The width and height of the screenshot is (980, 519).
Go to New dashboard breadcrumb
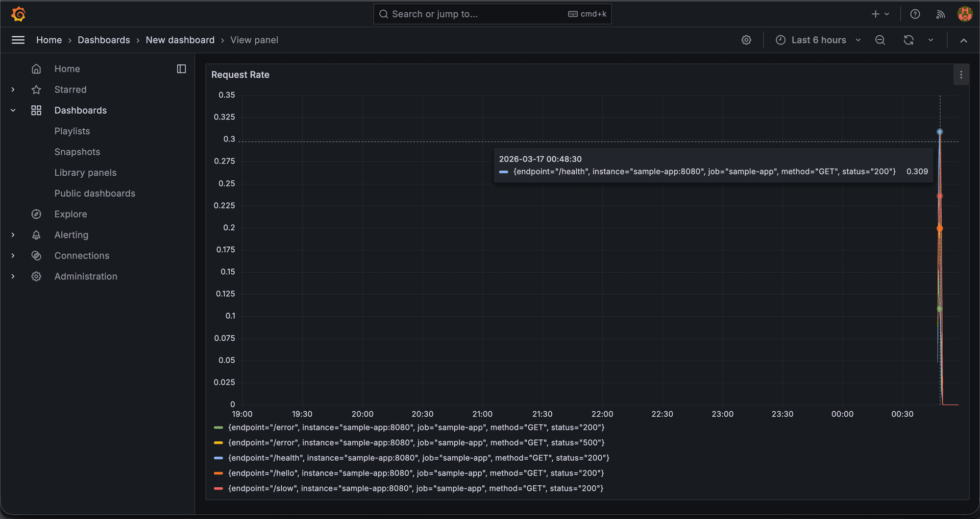pos(180,40)
